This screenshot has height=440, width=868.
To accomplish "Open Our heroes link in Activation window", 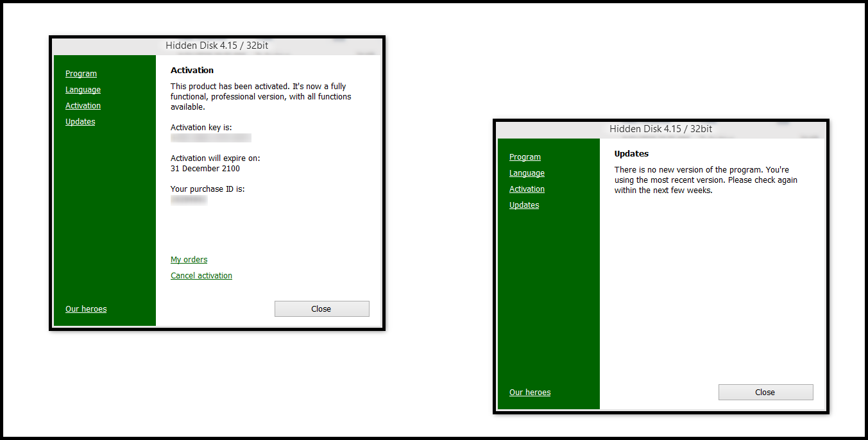I will 86,309.
